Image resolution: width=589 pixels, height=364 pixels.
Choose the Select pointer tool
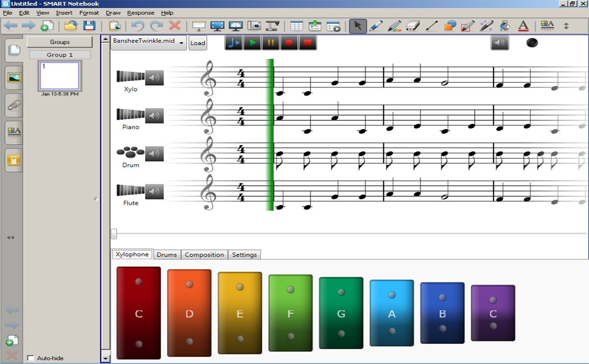pyautogui.click(x=358, y=26)
